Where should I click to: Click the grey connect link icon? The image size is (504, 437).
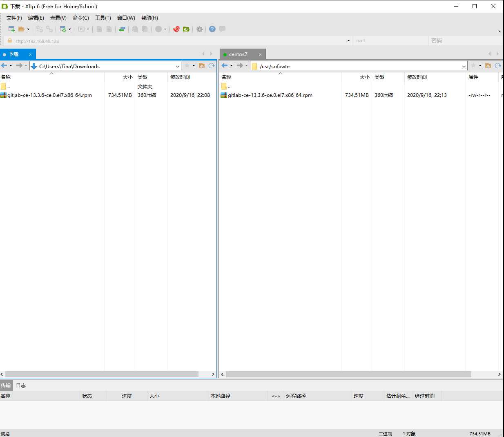point(40,29)
